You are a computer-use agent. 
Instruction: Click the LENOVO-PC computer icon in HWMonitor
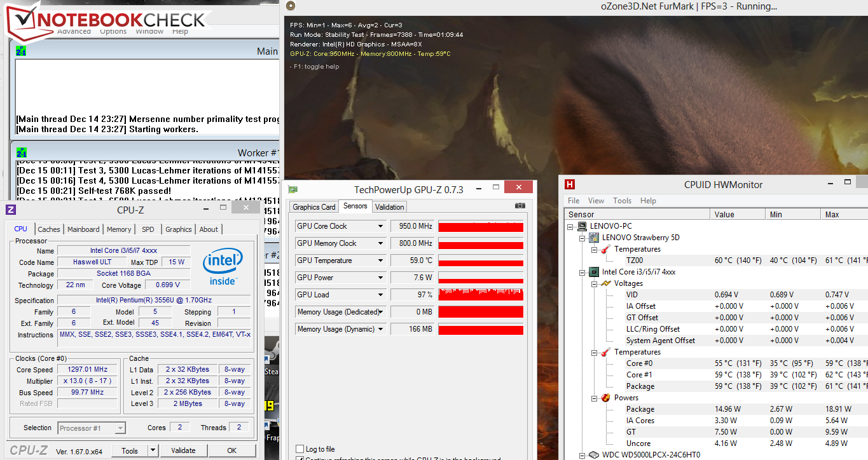click(x=583, y=226)
